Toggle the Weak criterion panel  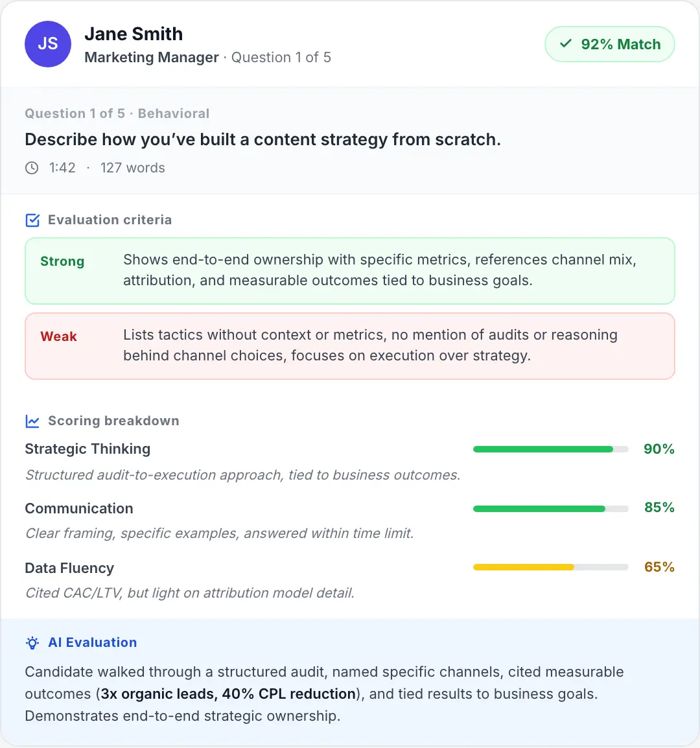(x=350, y=345)
